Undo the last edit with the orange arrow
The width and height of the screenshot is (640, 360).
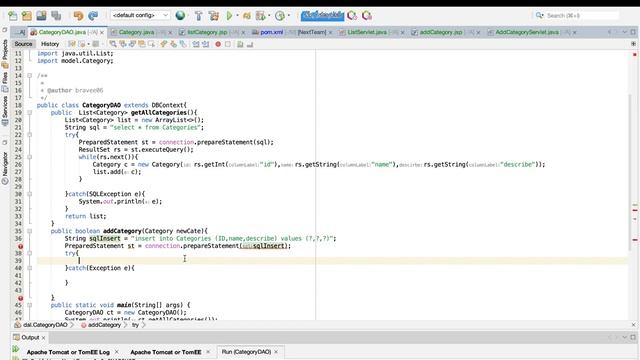(x=78, y=16)
